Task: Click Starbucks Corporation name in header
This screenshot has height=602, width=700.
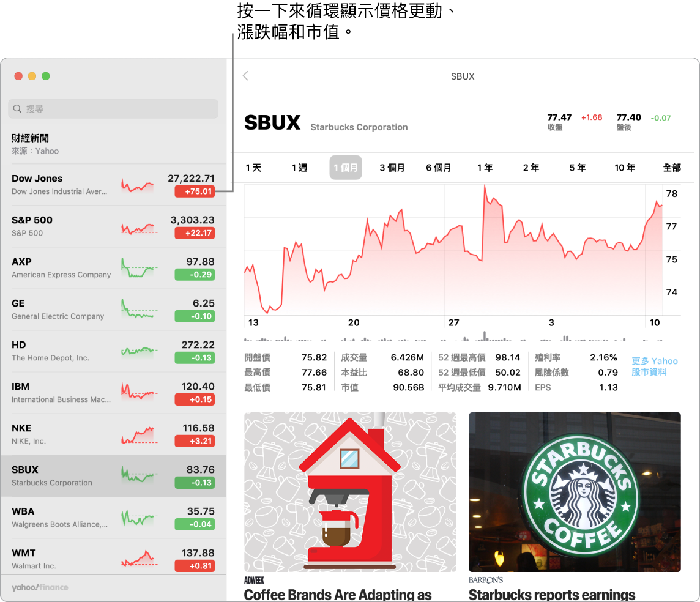Action: click(x=359, y=127)
